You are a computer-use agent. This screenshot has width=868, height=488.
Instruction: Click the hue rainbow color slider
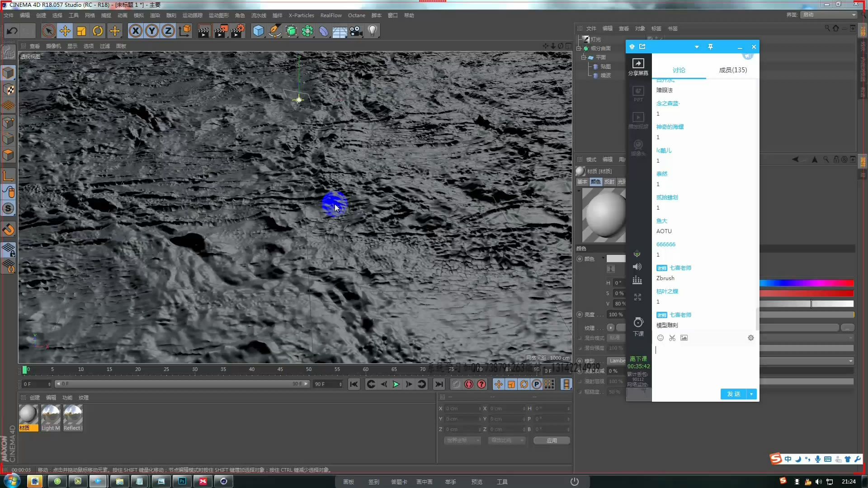tap(806, 283)
